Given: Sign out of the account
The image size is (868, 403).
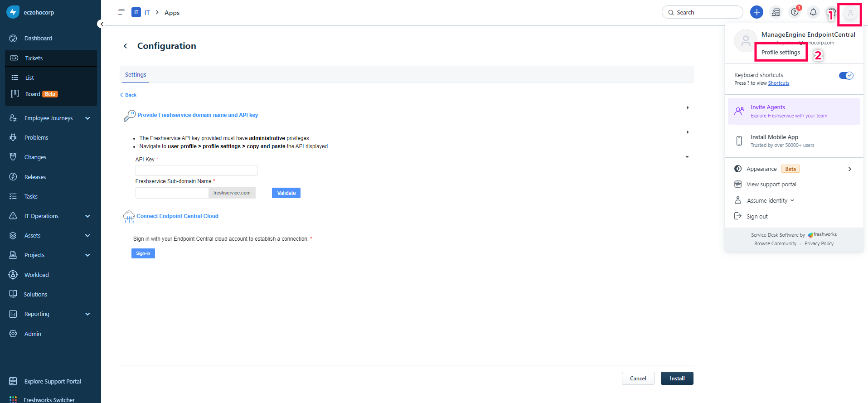Looking at the screenshot, I should click(x=757, y=217).
